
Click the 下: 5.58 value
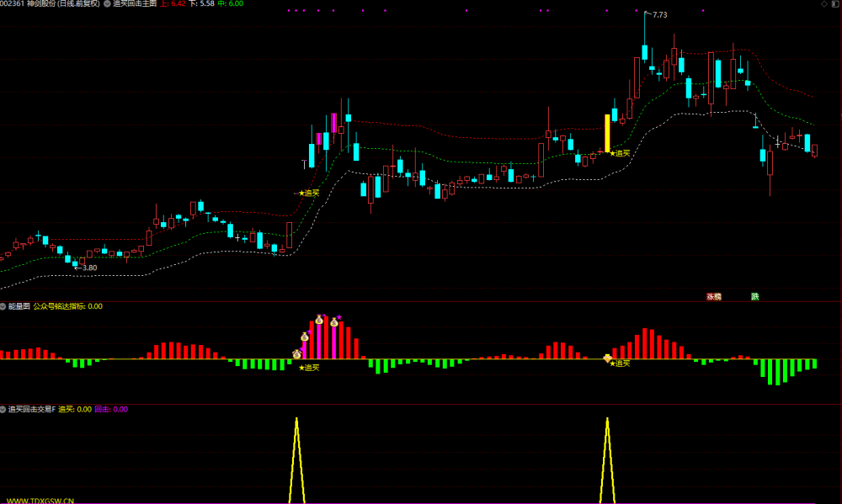(202, 3)
